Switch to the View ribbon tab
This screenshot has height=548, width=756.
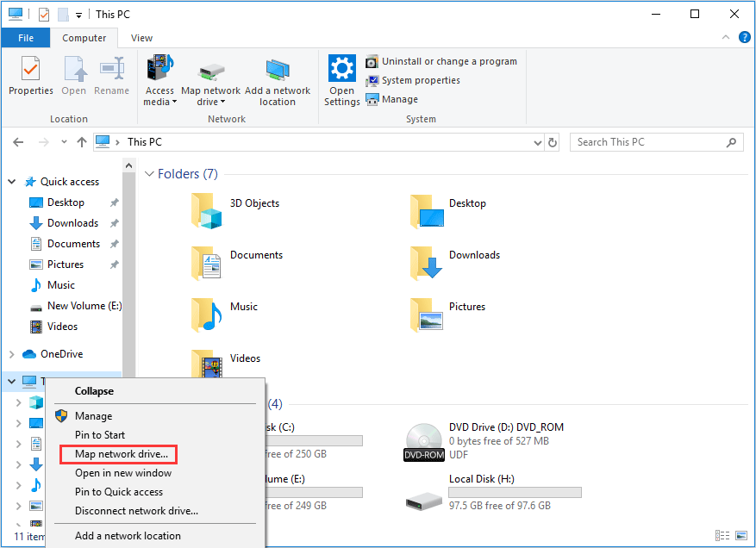(141, 37)
